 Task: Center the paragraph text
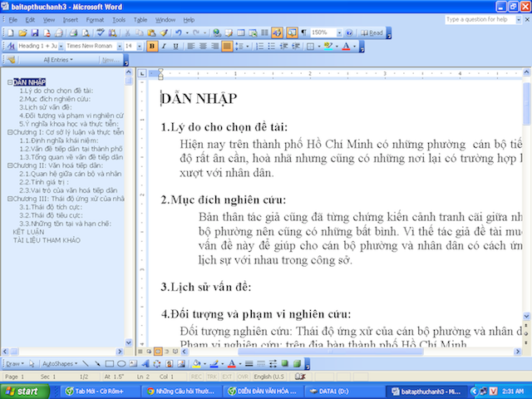pyautogui.click(x=203, y=47)
